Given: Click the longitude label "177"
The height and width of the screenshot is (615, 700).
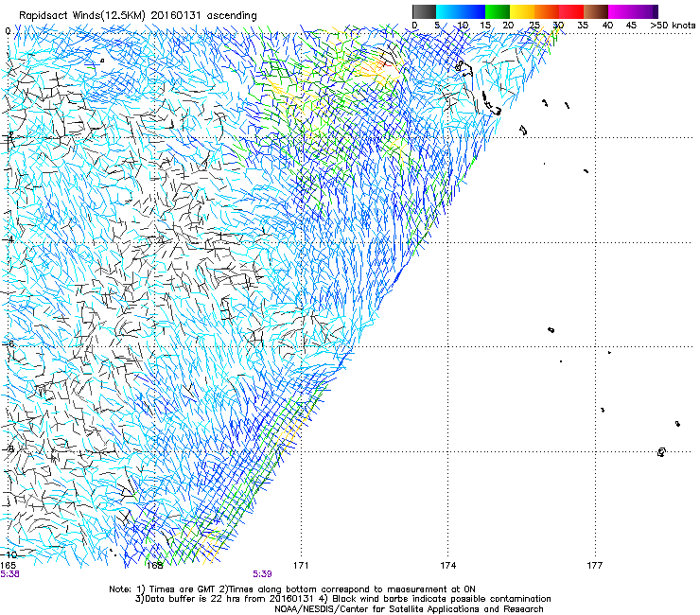Looking at the screenshot, I should click(595, 566).
